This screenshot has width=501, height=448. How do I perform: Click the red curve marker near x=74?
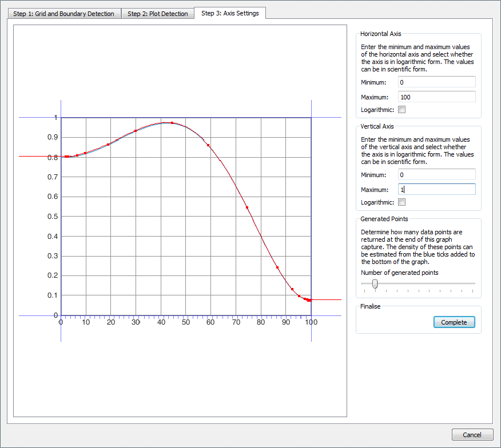pos(247,207)
